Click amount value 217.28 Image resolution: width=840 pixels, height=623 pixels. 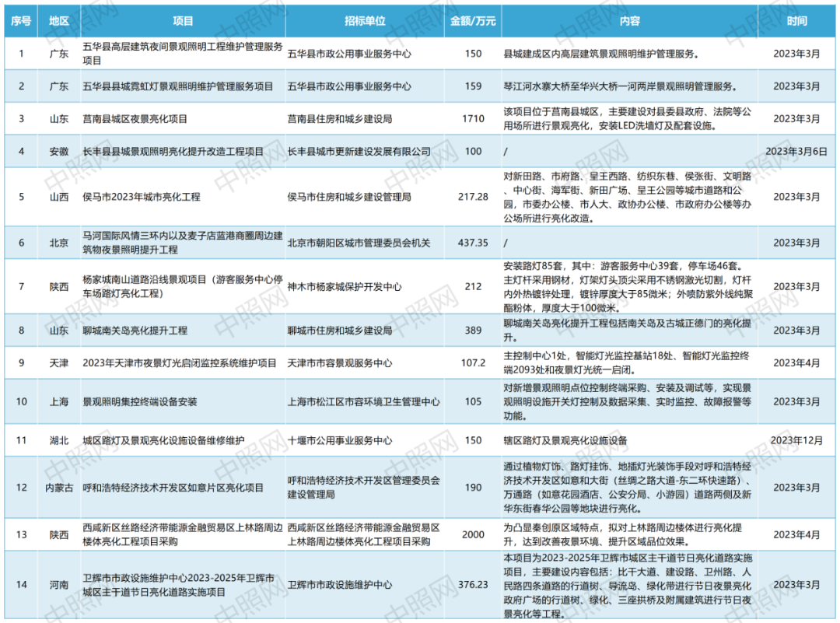coord(473,197)
